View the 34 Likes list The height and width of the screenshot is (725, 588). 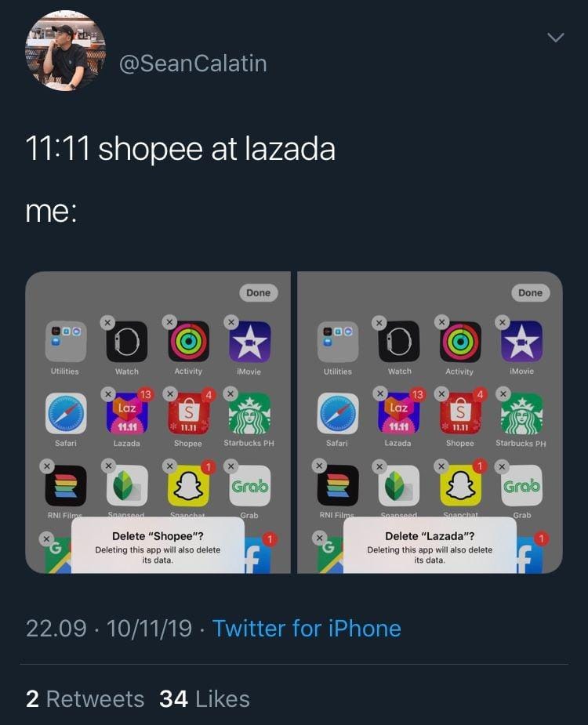tap(205, 698)
